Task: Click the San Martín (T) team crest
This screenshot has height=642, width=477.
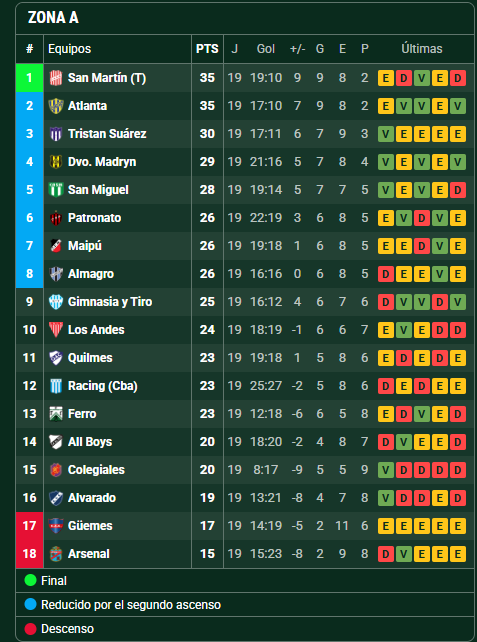Action: point(56,78)
